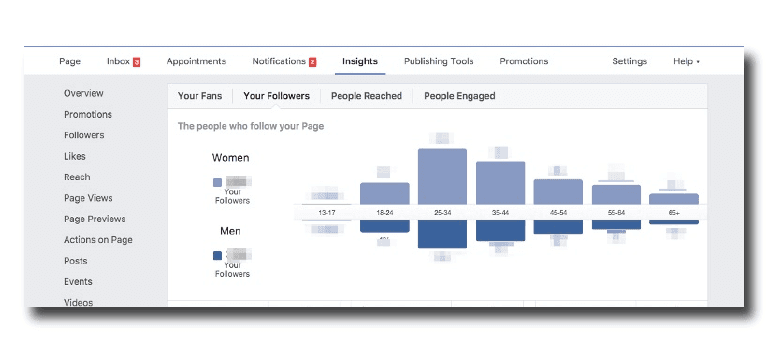770x360 pixels.
Task: Open Appointments in the top navigation
Action: [196, 61]
